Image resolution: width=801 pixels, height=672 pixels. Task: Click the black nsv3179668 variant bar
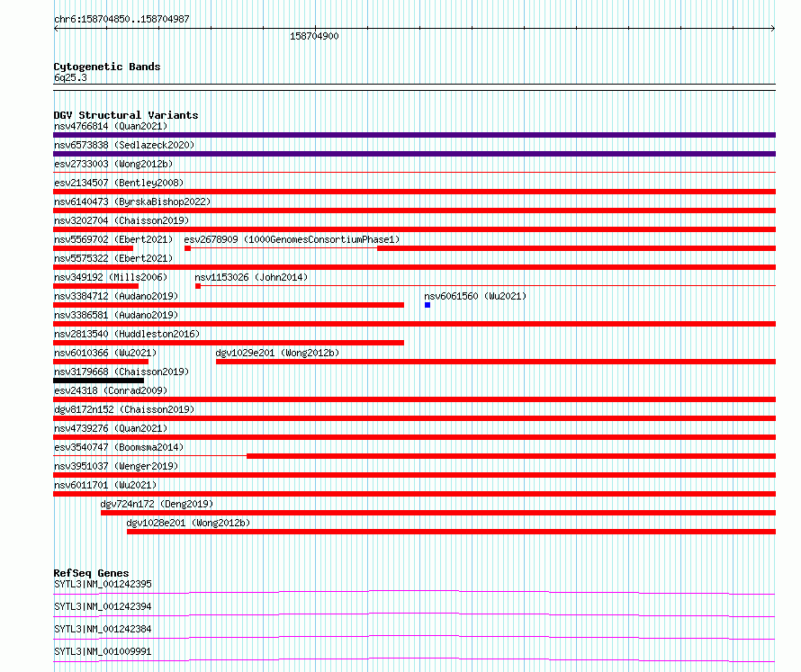coord(99,381)
